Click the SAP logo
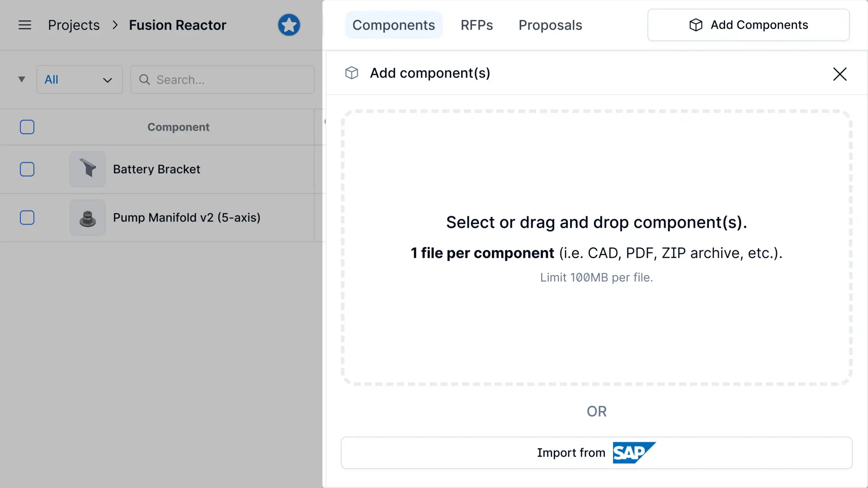The image size is (868, 488). tap(634, 452)
